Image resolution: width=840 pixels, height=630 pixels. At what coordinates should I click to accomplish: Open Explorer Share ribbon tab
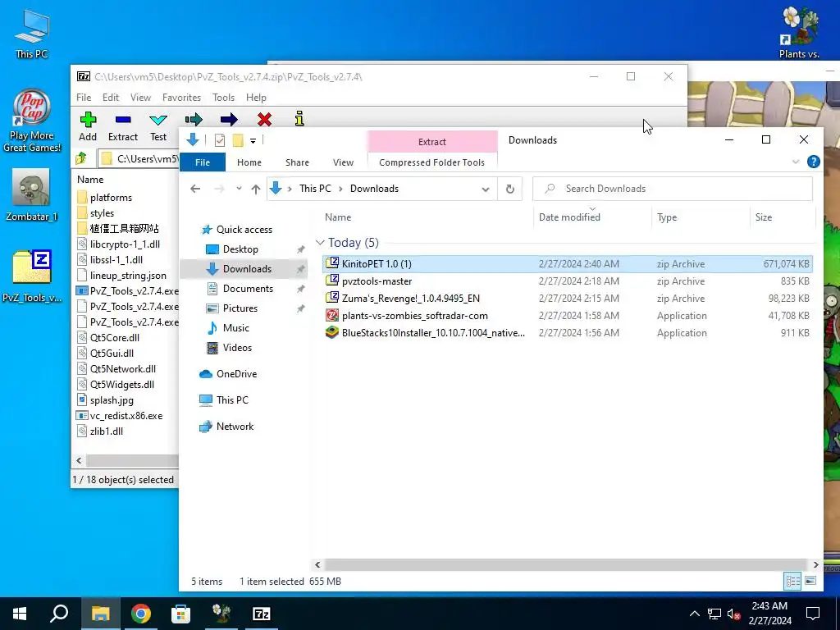click(x=297, y=162)
